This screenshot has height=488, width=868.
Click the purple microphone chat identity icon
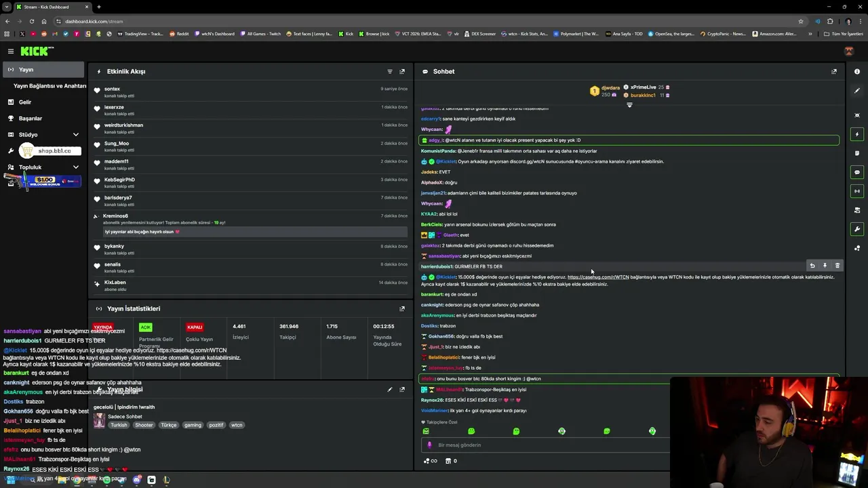pyautogui.click(x=429, y=445)
